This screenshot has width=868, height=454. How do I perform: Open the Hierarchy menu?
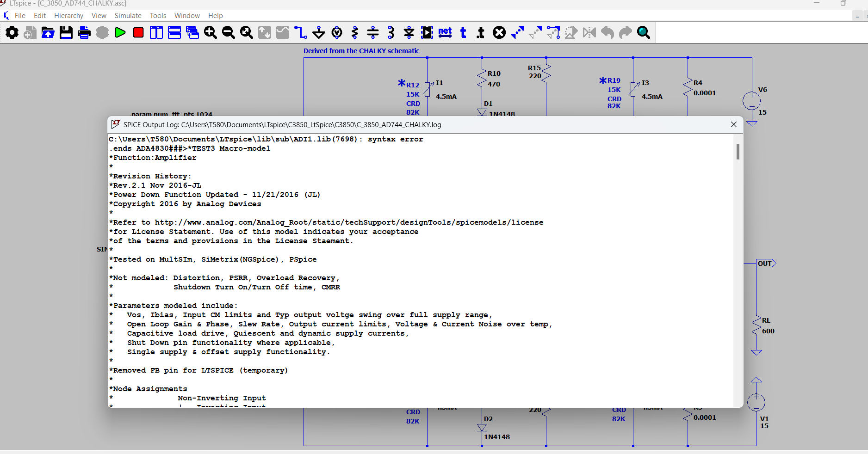click(x=68, y=15)
